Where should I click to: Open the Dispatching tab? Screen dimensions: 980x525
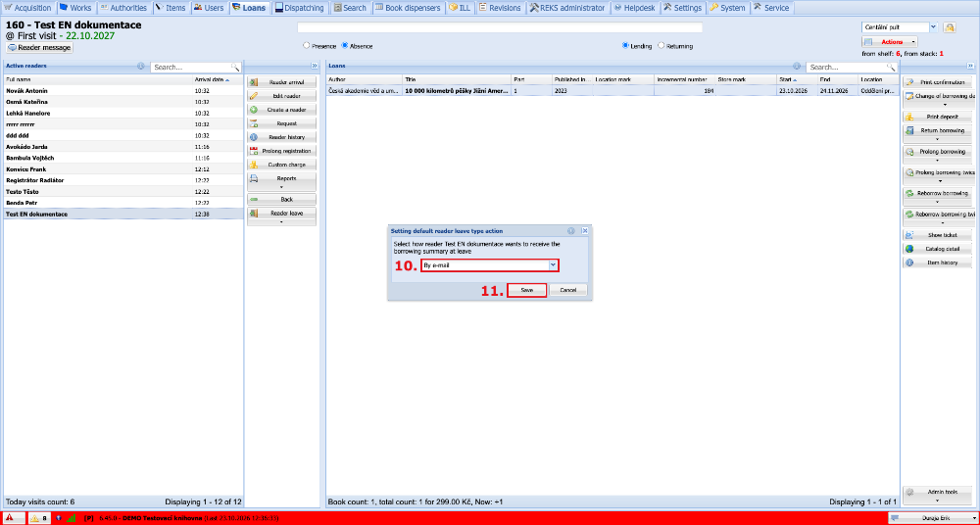[300, 8]
